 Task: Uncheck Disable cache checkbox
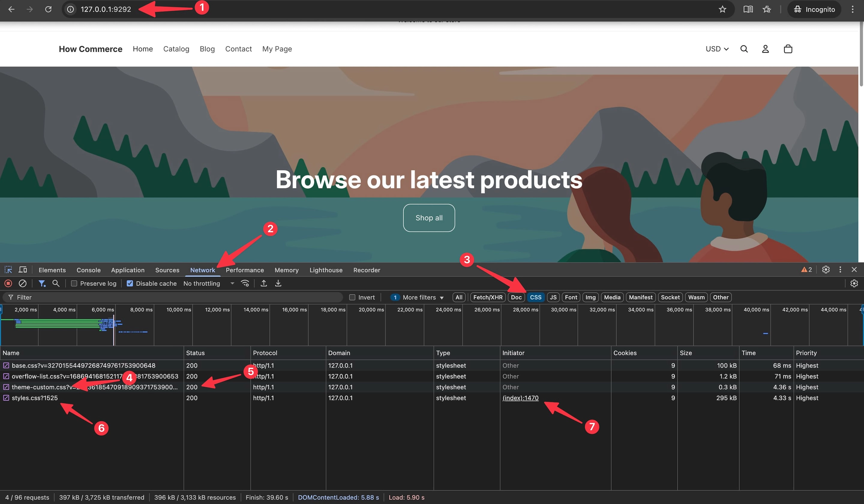click(x=130, y=283)
